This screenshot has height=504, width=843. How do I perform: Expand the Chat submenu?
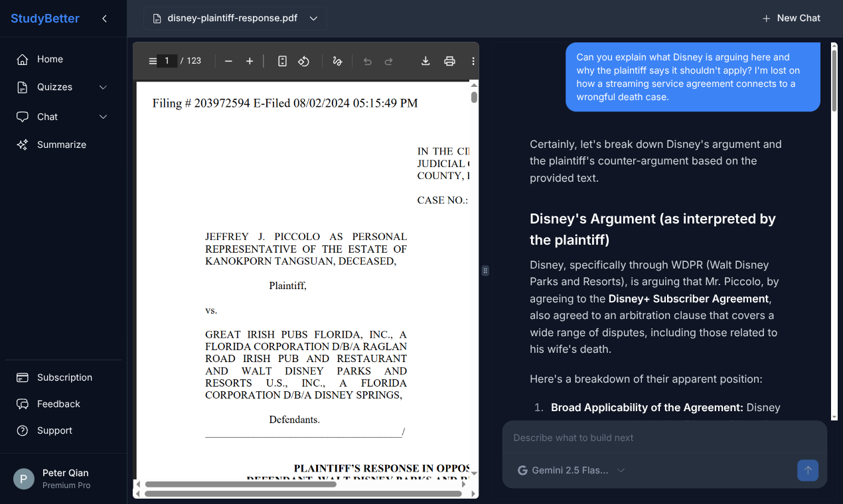103,117
